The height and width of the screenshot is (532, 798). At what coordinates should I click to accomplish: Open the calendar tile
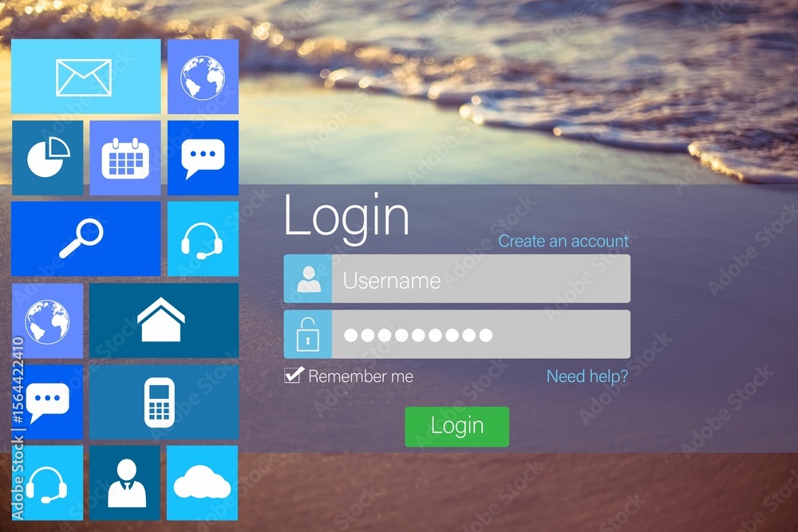(x=125, y=158)
